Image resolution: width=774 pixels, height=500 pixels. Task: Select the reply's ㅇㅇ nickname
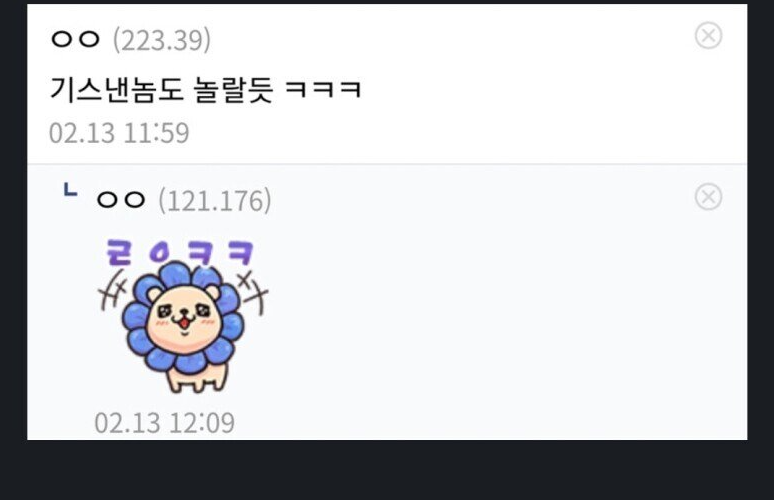point(121,200)
